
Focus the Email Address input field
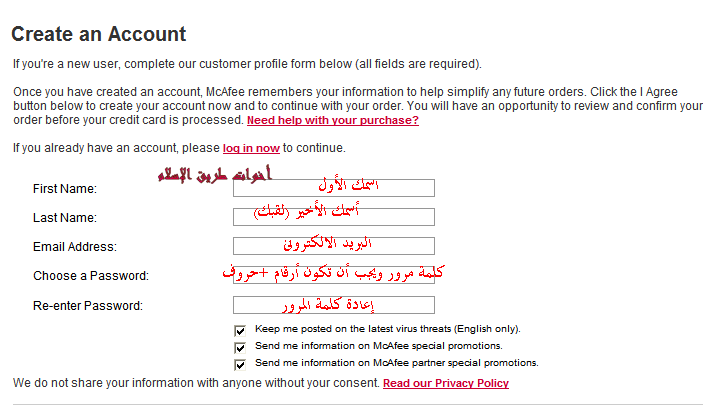(x=333, y=246)
